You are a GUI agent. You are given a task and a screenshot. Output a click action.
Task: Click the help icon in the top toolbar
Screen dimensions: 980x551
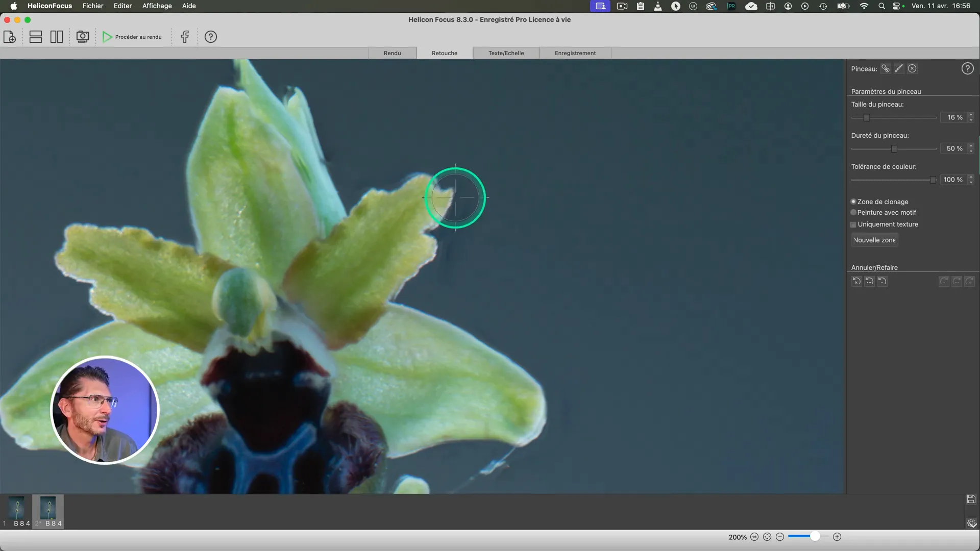(211, 37)
